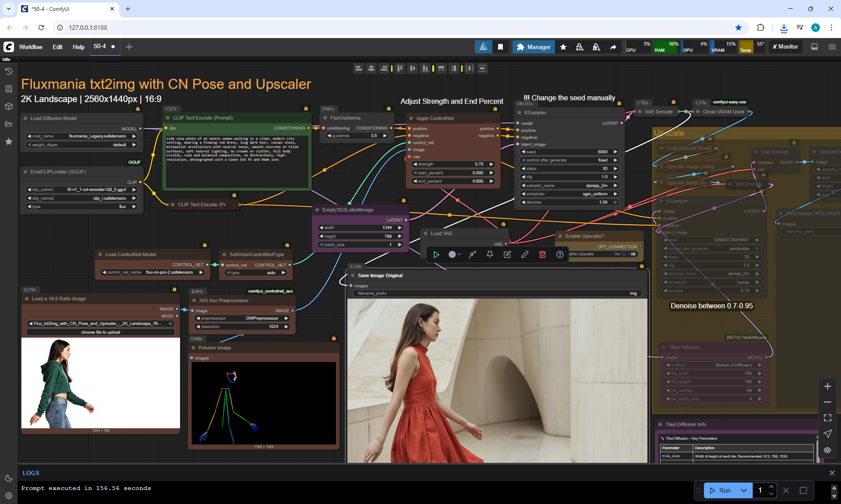Open the selected node color picker dropdown
The image size is (841, 504).
[x=455, y=254]
